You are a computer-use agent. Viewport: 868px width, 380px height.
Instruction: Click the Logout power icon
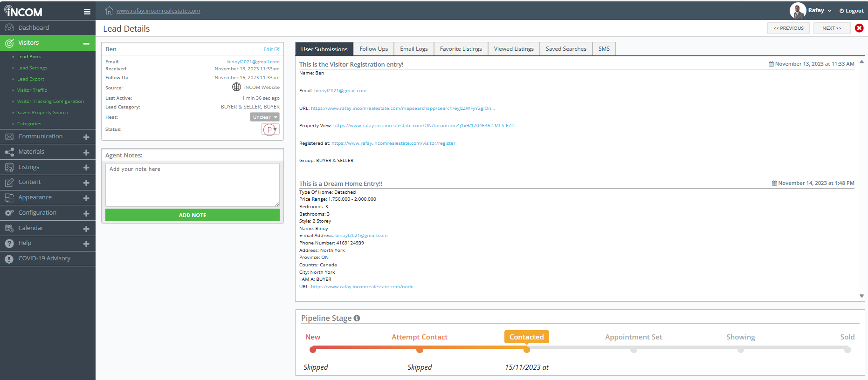(x=841, y=11)
